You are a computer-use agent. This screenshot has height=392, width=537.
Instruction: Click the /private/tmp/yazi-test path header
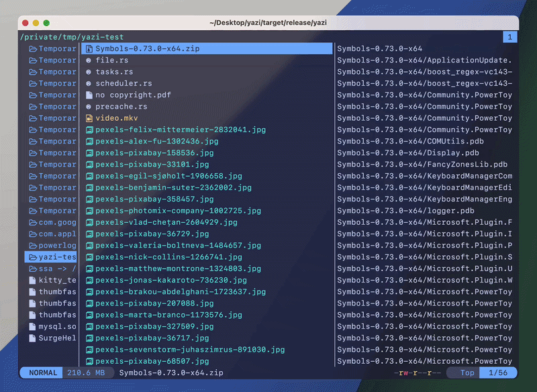coord(72,37)
